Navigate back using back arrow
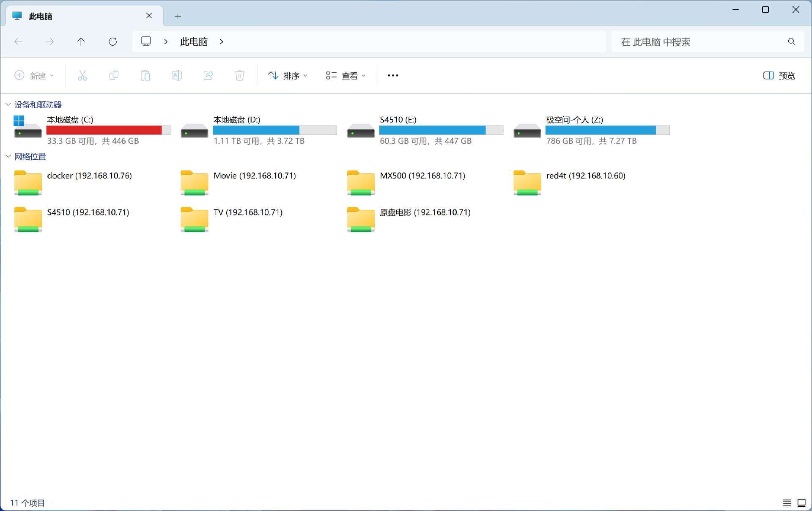This screenshot has height=511, width=812. coord(18,41)
